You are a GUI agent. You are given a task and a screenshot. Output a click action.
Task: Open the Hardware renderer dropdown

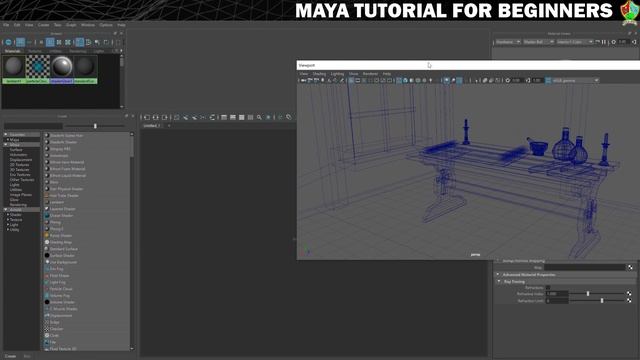click(508, 42)
